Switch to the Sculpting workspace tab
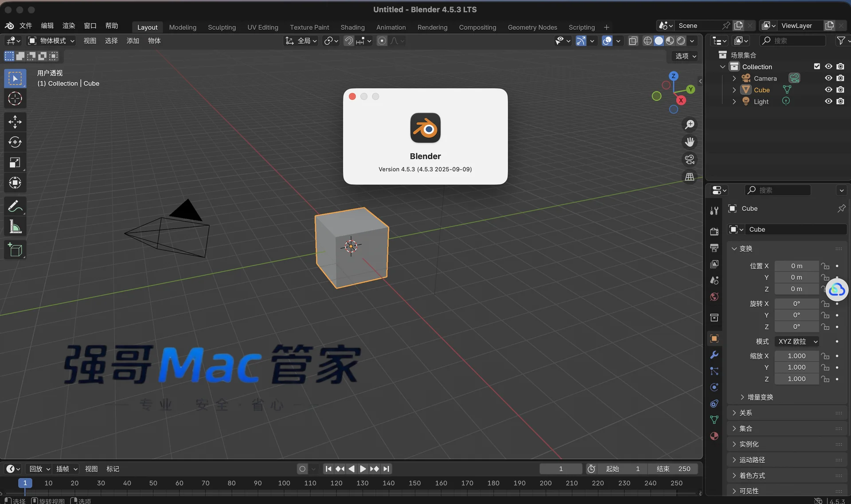The height and width of the screenshot is (504, 851). (x=222, y=27)
